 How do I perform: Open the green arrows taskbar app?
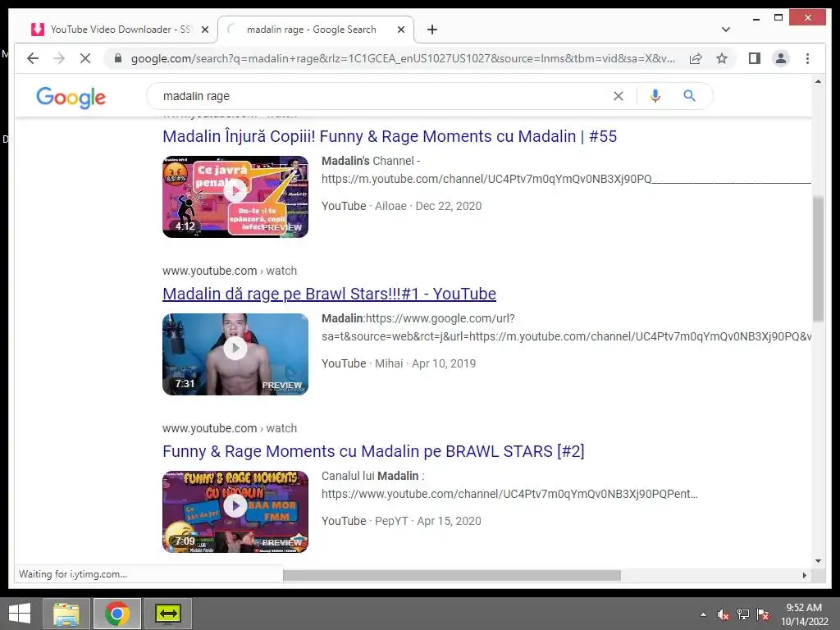[168, 614]
